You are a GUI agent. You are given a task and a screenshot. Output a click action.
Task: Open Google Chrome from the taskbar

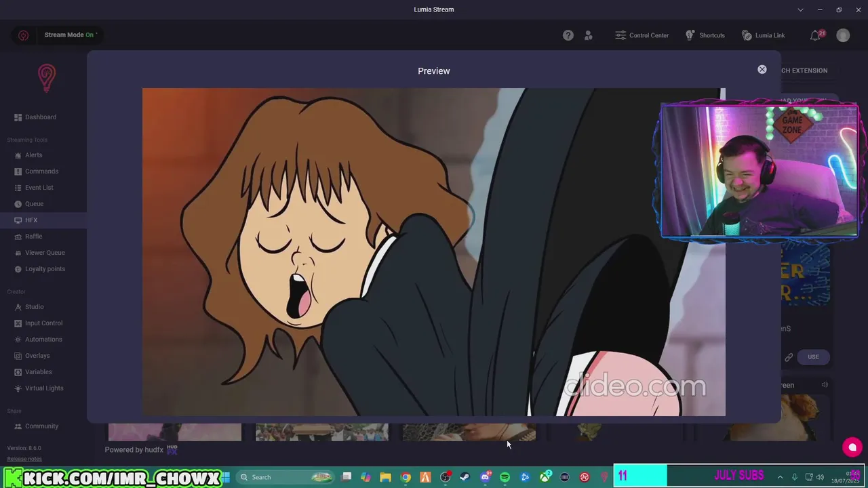tap(406, 477)
